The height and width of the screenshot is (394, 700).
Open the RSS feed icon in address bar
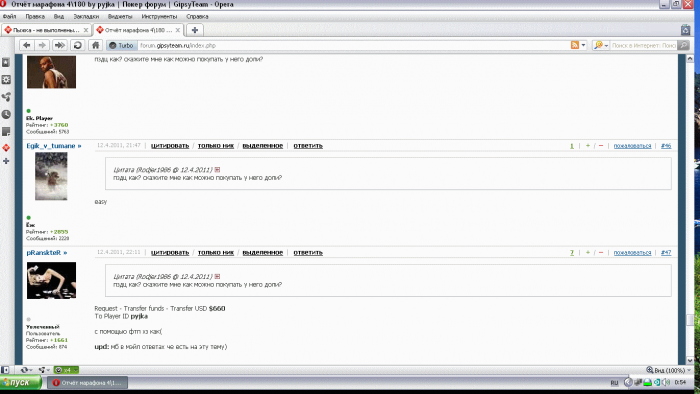[x=575, y=45]
